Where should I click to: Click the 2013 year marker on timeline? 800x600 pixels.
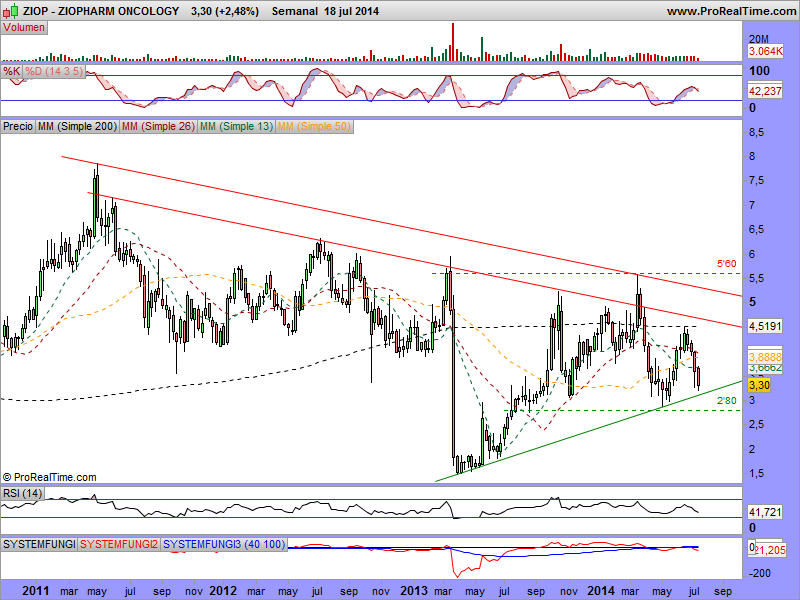tap(413, 591)
